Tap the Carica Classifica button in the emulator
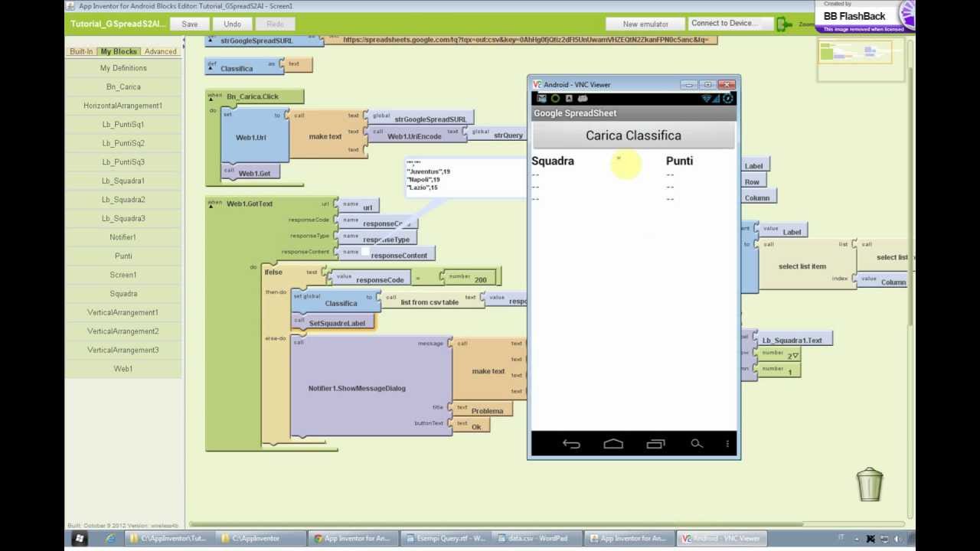Viewport: 980px width, 551px height. [633, 135]
